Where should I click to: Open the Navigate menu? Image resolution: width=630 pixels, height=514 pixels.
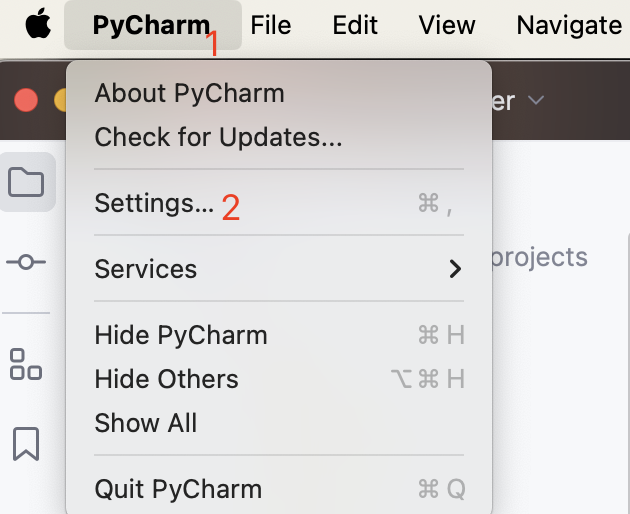pyautogui.click(x=569, y=25)
